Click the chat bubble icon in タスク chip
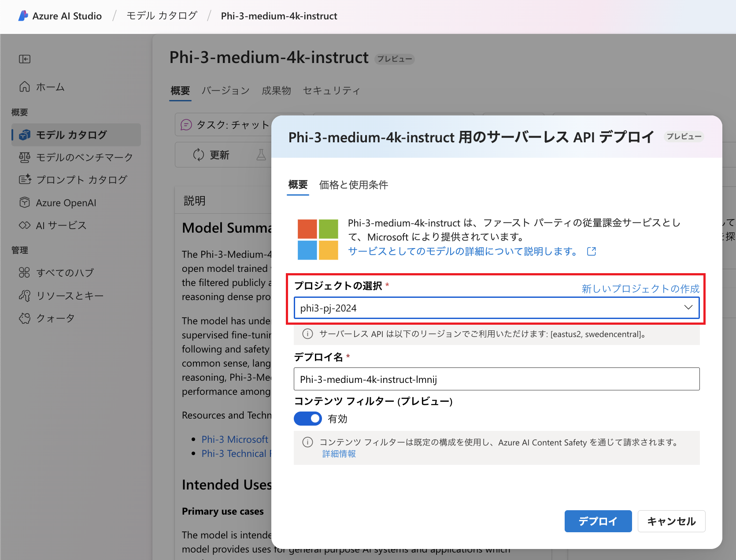 (x=186, y=125)
